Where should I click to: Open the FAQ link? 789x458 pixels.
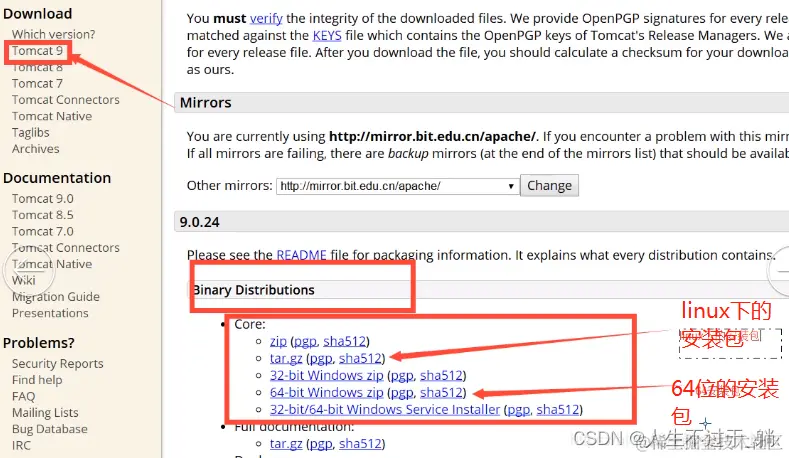(24, 396)
